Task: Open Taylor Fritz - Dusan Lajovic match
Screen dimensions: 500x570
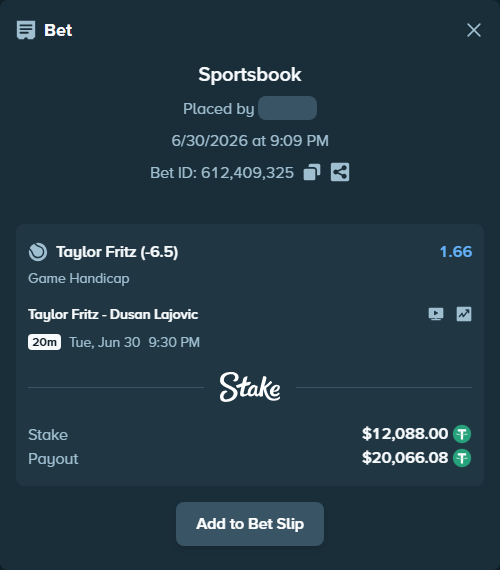Action: (x=113, y=314)
